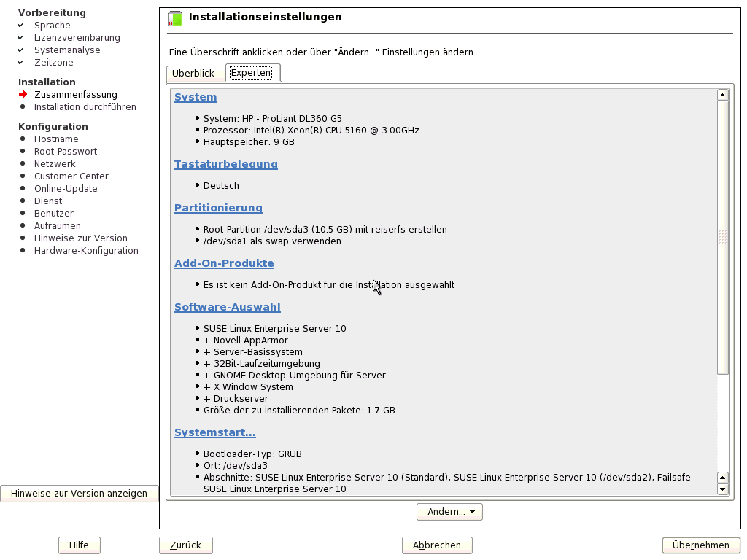The height and width of the screenshot is (560, 747).
Task: Select the Installation durchführen step
Action: coord(85,106)
